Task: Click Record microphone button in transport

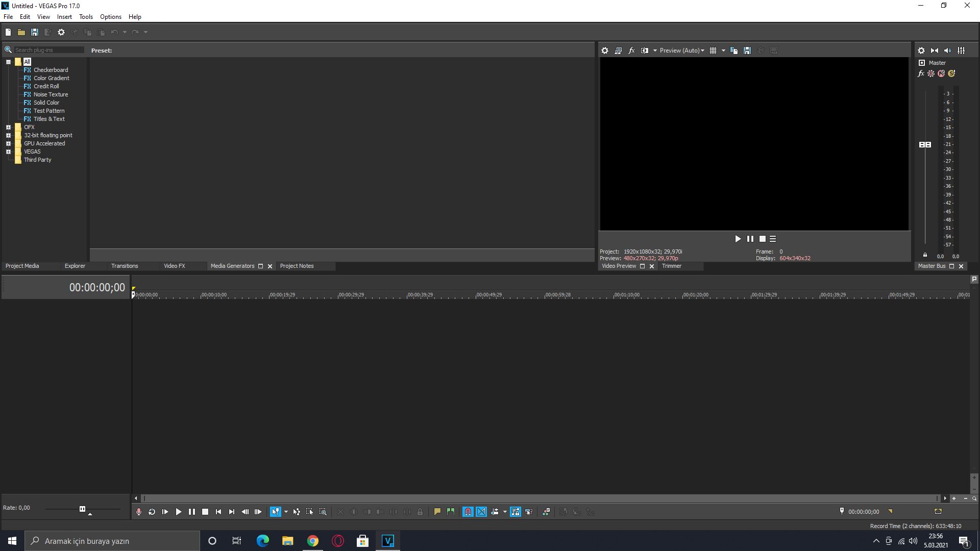Action: pos(138,512)
